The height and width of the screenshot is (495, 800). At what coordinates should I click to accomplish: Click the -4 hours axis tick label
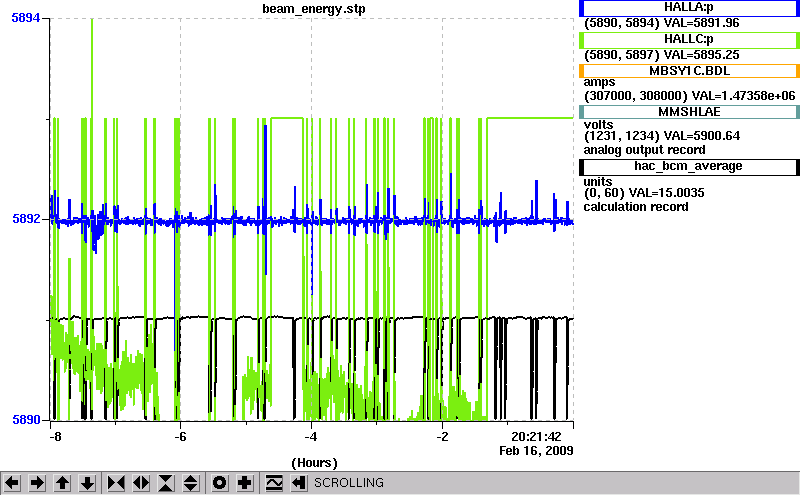pos(311,437)
